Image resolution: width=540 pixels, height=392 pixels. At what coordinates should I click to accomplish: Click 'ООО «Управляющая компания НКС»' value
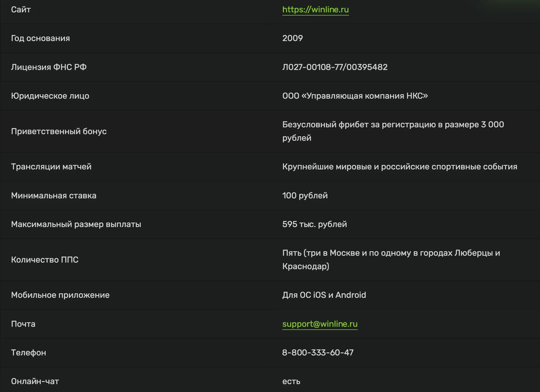pyautogui.click(x=355, y=96)
